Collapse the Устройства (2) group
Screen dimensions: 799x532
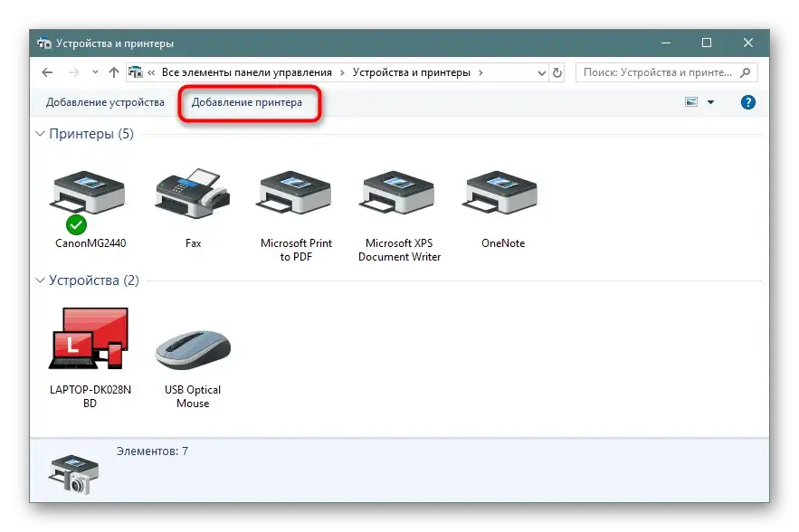tap(40, 280)
